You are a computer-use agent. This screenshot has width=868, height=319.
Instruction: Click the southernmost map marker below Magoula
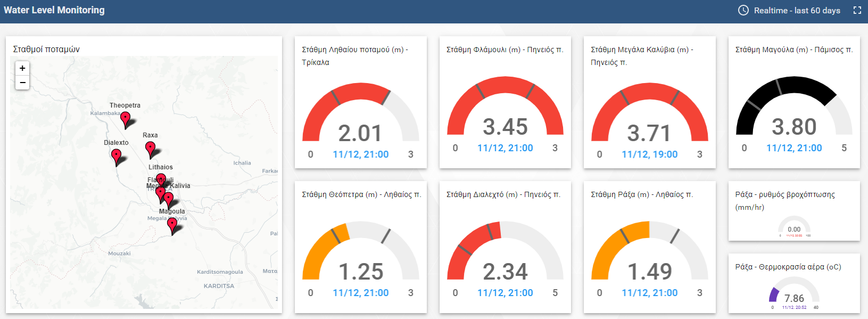[172, 225]
